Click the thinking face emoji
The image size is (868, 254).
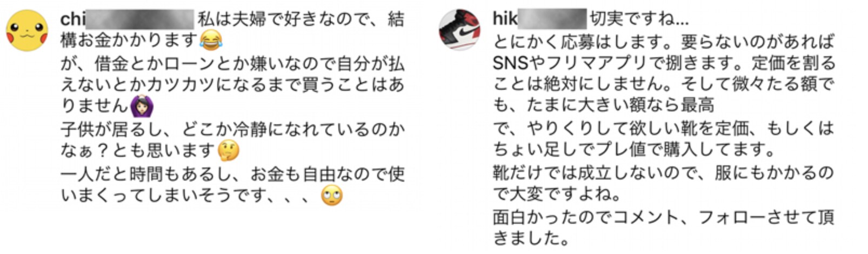pos(229,151)
